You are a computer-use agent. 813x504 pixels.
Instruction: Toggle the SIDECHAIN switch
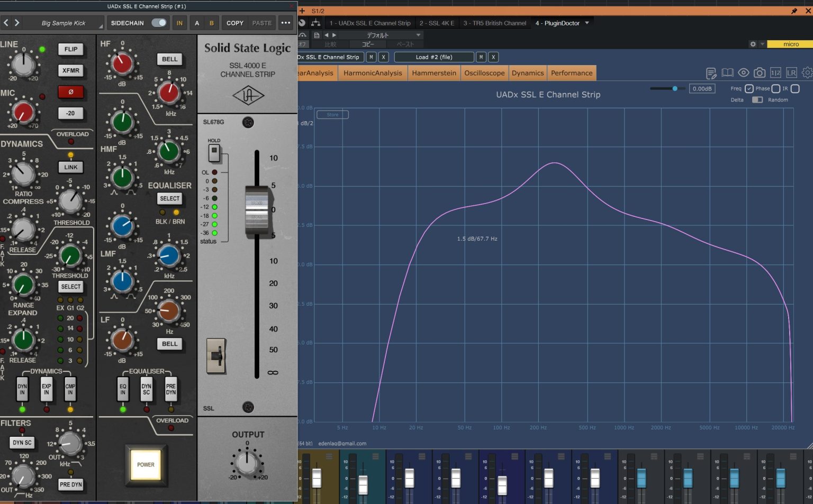coord(159,23)
